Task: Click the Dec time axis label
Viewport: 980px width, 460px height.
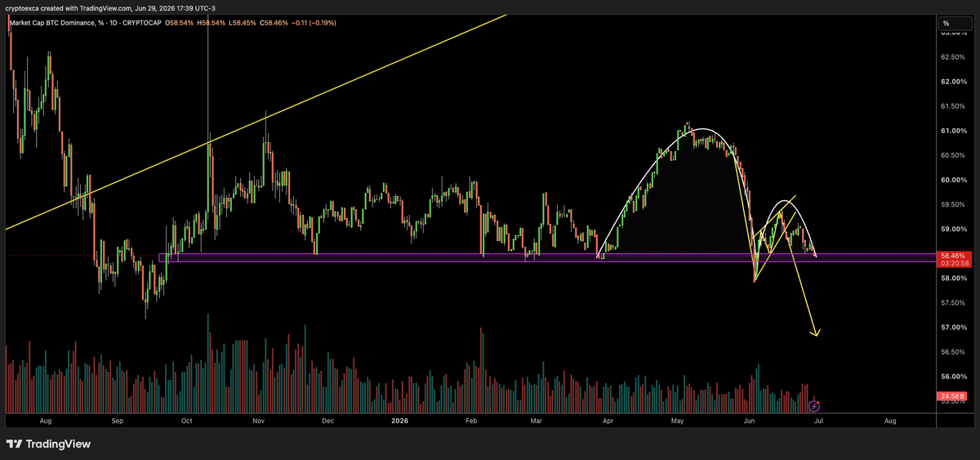Action: pos(327,421)
